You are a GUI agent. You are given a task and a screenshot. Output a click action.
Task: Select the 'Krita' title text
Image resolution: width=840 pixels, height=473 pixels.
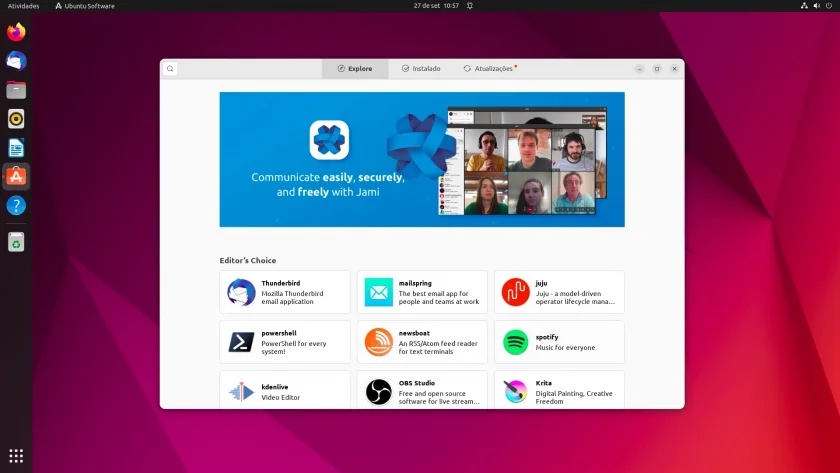(543, 383)
